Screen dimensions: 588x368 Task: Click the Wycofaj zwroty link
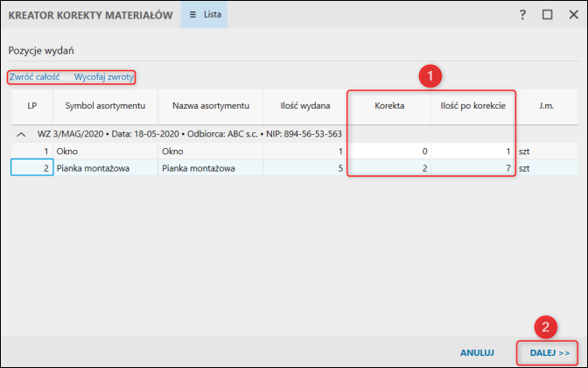[x=103, y=77]
